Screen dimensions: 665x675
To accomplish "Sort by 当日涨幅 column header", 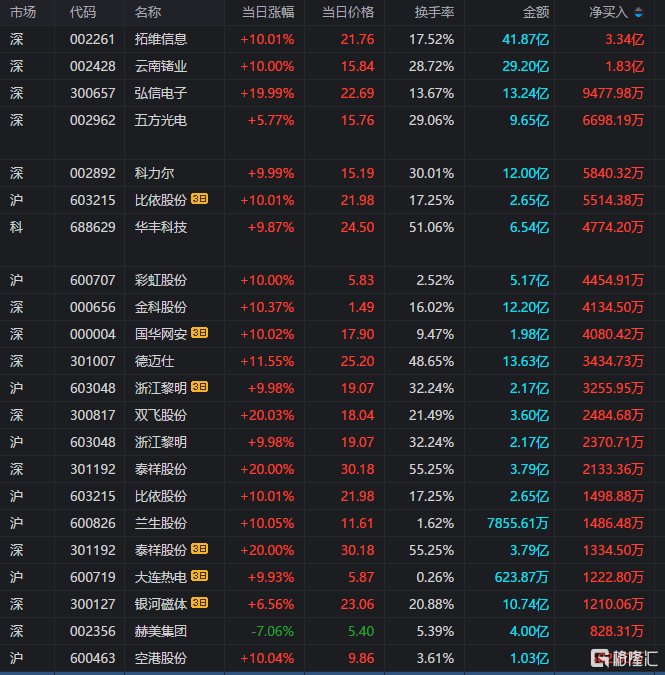I will click(268, 13).
